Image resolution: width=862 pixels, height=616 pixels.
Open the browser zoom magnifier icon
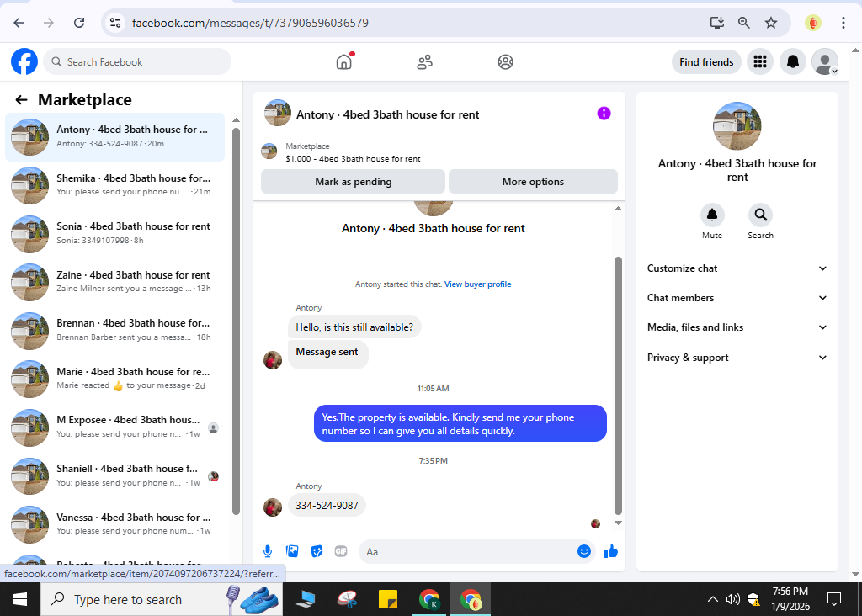(743, 23)
